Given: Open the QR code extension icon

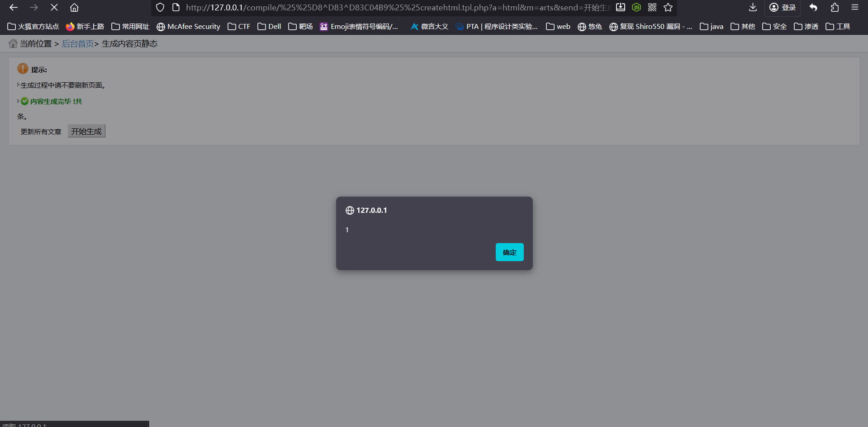Looking at the screenshot, I should pos(652,8).
